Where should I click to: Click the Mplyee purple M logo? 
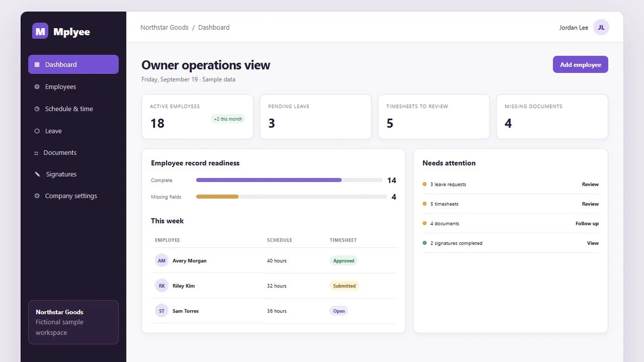[x=40, y=31]
